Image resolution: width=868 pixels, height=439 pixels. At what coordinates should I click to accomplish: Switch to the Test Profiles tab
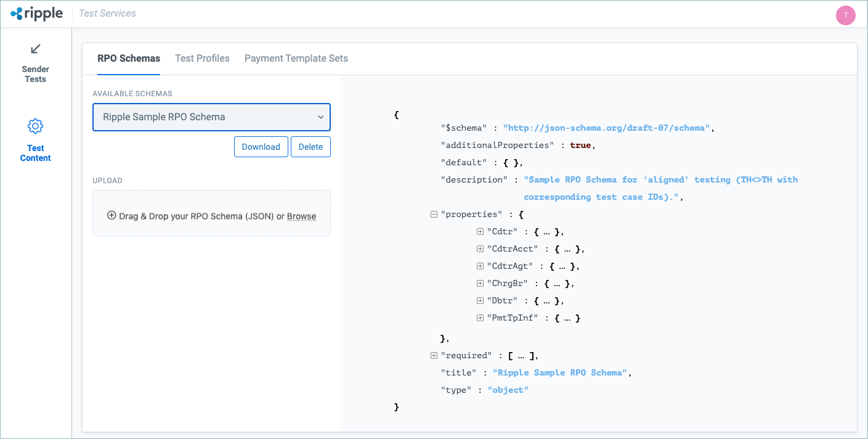(202, 58)
